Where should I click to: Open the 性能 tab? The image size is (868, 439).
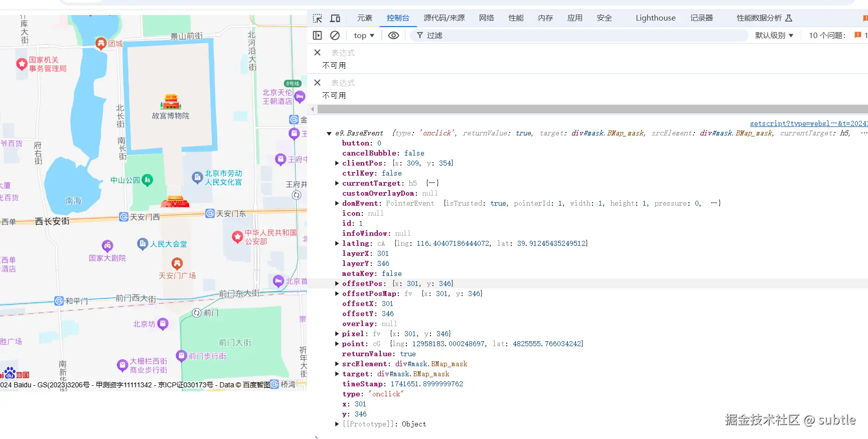pyautogui.click(x=516, y=18)
